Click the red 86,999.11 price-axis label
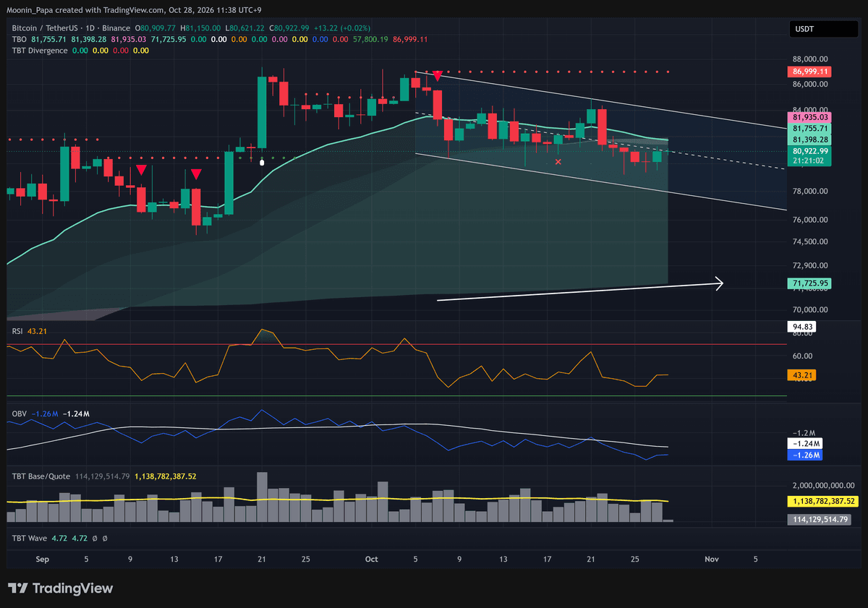The width and height of the screenshot is (868, 608). 809,72
